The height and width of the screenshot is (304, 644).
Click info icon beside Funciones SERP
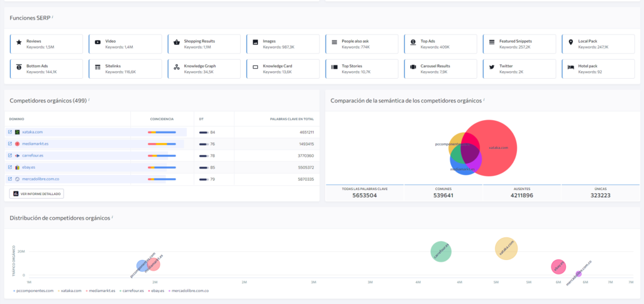[53, 17]
